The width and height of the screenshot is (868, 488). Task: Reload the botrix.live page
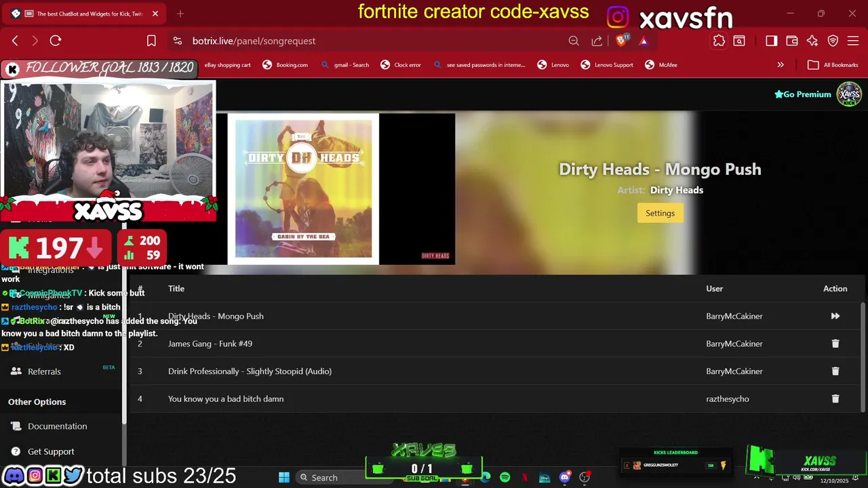[56, 41]
